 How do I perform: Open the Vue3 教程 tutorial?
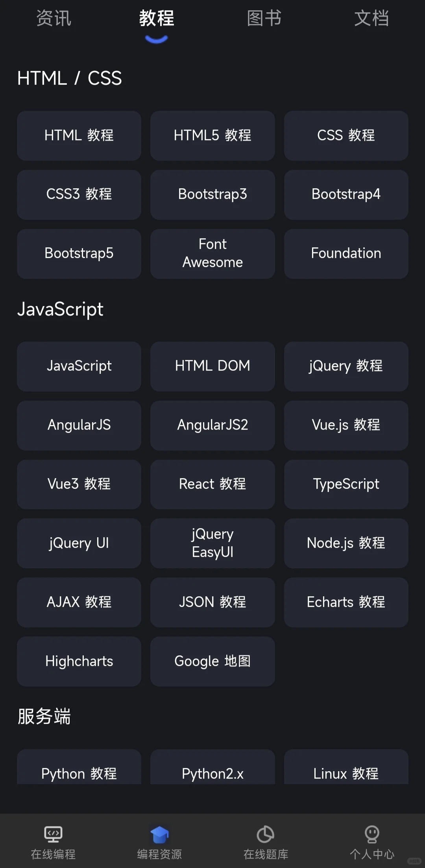click(79, 484)
